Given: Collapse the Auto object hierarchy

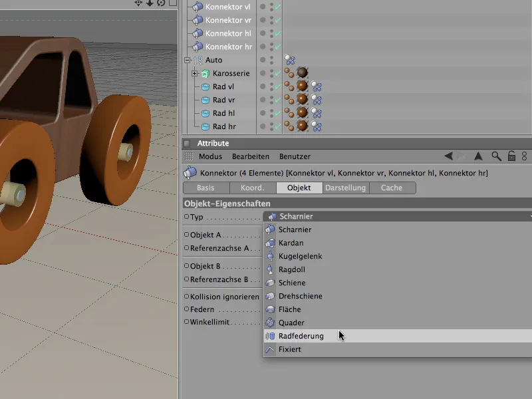Looking at the screenshot, I should pos(188,60).
